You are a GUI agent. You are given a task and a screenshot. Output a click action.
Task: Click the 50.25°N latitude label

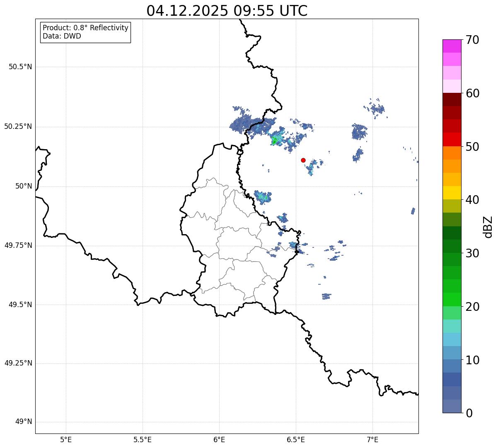[x=18, y=126]
